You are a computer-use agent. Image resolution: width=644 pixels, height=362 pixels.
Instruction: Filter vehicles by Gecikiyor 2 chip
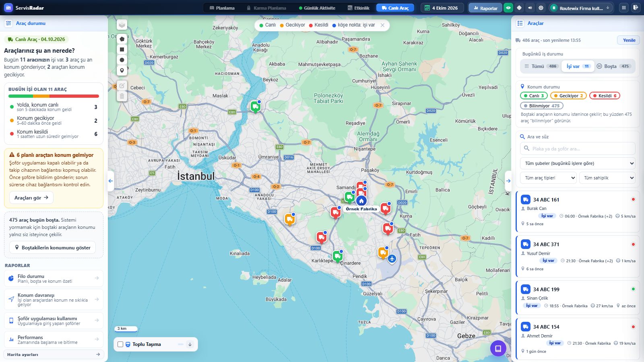(x=568, y=96)
